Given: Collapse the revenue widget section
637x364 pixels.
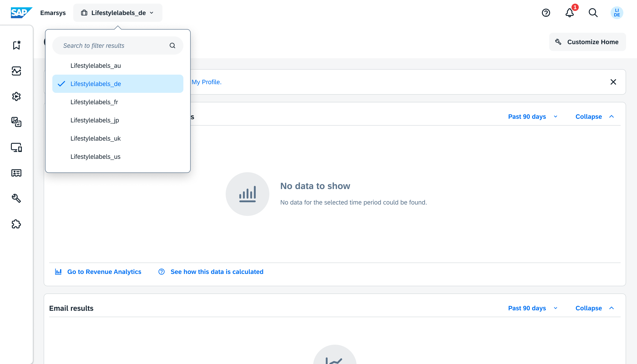Looking at the screenshot, I should click(x=595, y=117).
